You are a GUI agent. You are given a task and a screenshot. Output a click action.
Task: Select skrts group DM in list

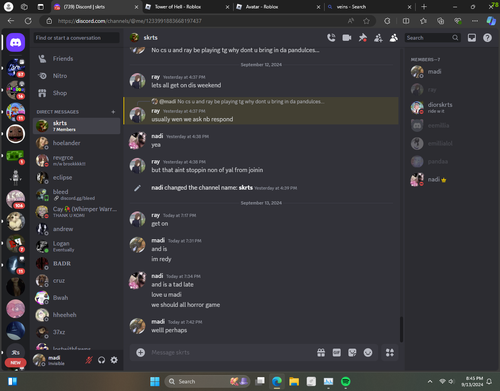point(77,126)
